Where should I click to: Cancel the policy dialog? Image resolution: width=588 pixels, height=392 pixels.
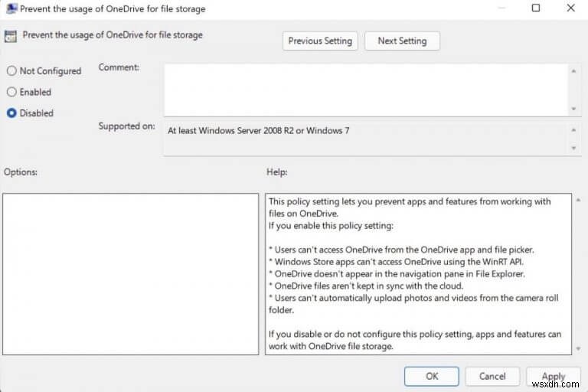click(x=492, y=376)
